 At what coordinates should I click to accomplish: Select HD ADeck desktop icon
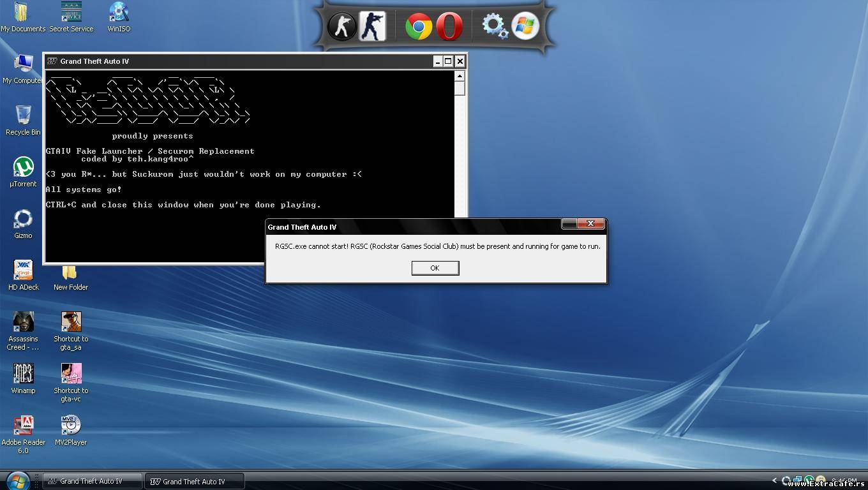click(23, 275)
